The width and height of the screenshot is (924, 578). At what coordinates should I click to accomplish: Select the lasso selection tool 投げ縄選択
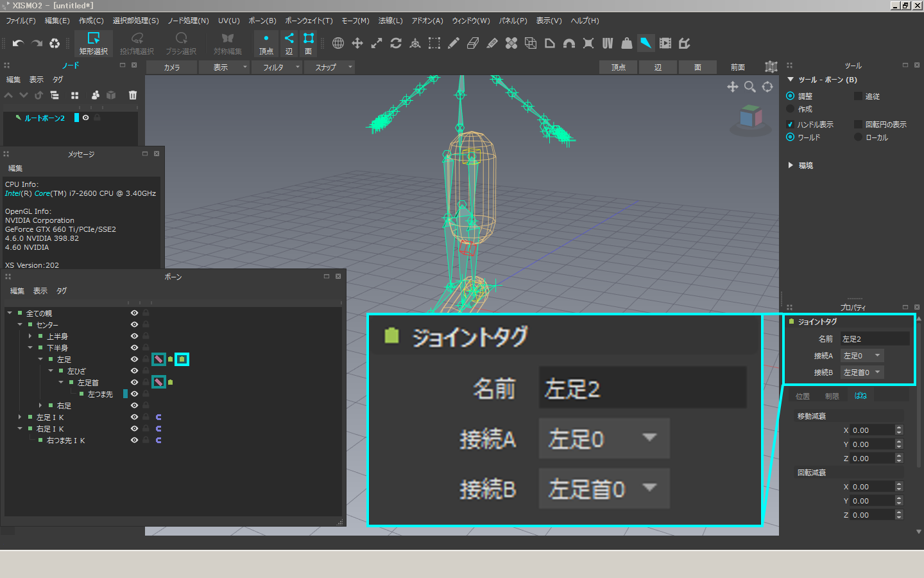137,44
